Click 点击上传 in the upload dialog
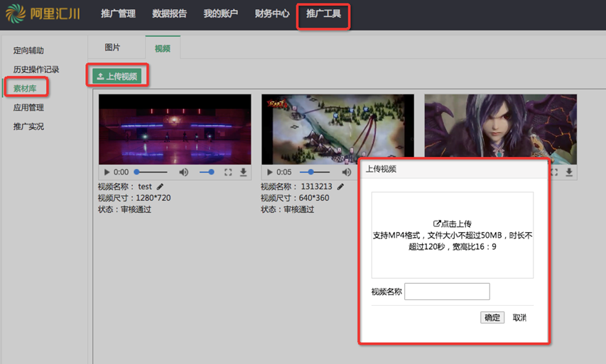606x364 pixels. 452,224
